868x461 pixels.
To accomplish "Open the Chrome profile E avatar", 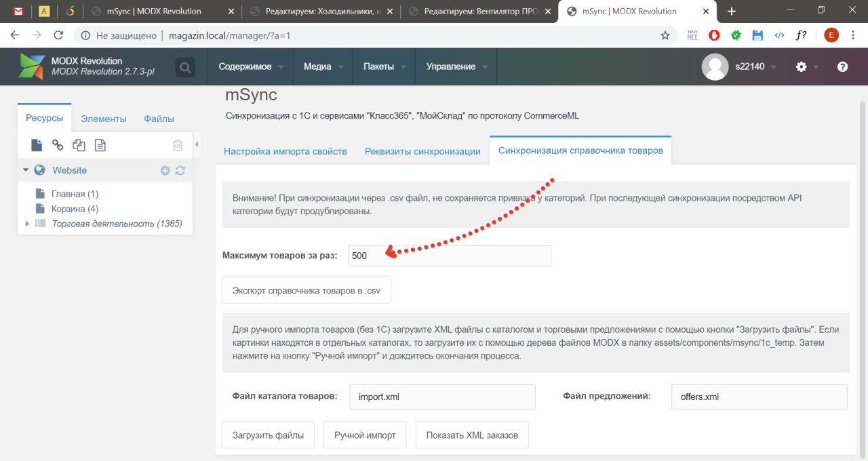I will (x=831, y=35).
